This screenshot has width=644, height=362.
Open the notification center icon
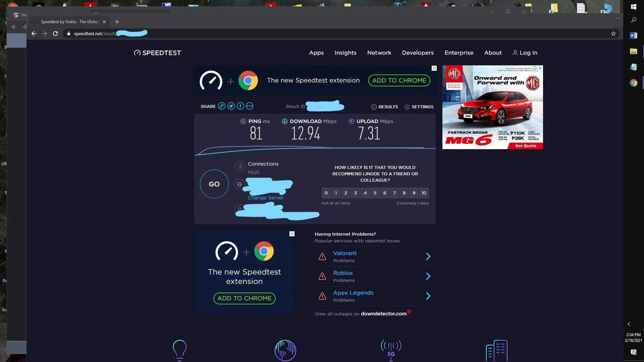(633, 352)
